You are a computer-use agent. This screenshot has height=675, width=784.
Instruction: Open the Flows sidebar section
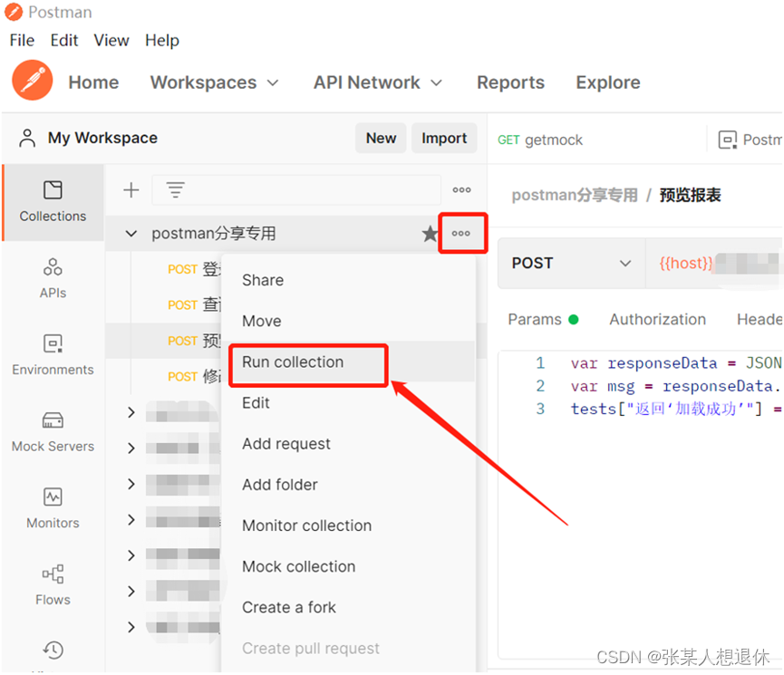tap(53, 585)
